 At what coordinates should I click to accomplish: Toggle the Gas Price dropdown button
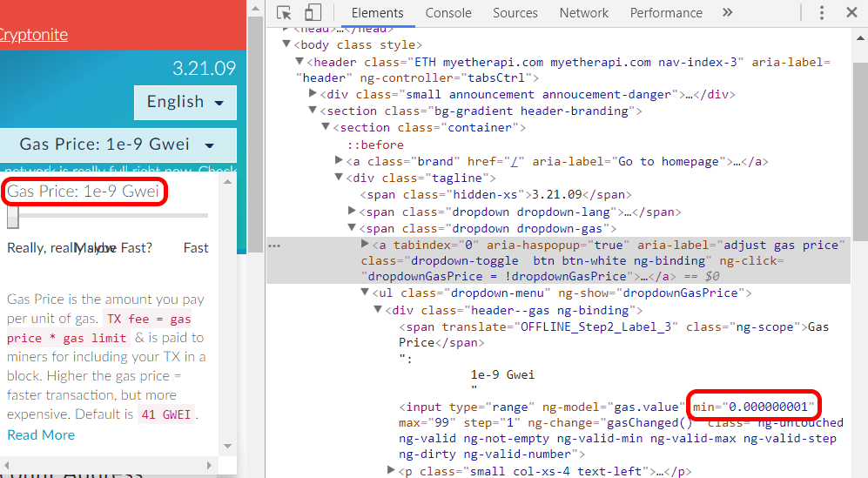click(x=117, y=145)
